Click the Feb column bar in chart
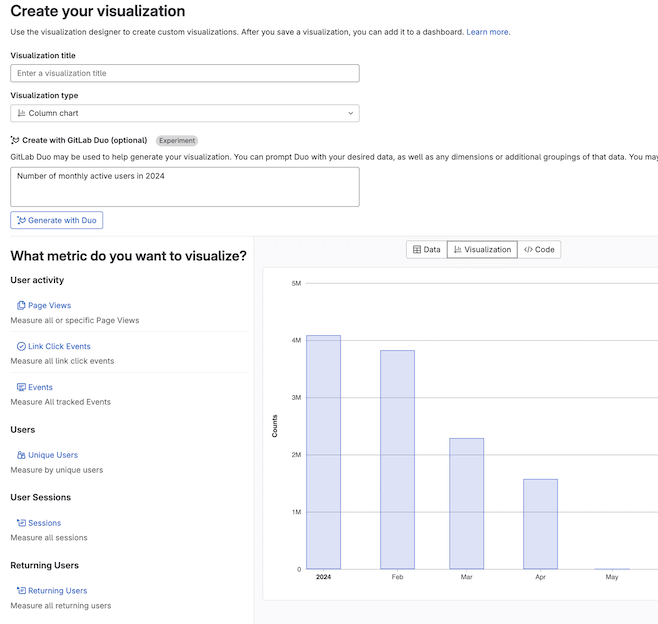Screen dimensions: 658x624 click(x=397, y=460)
